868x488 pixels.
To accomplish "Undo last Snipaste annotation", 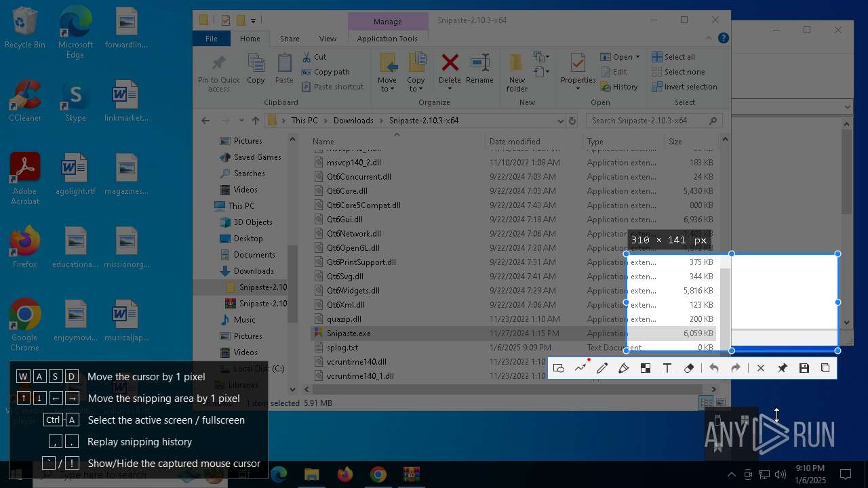I will pyautogui.click(x=714, y=368).
